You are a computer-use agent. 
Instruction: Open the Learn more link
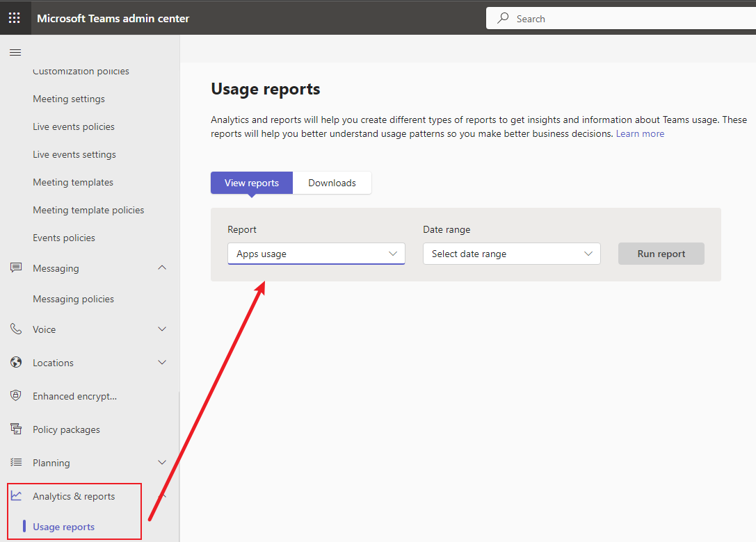(640, 134)
